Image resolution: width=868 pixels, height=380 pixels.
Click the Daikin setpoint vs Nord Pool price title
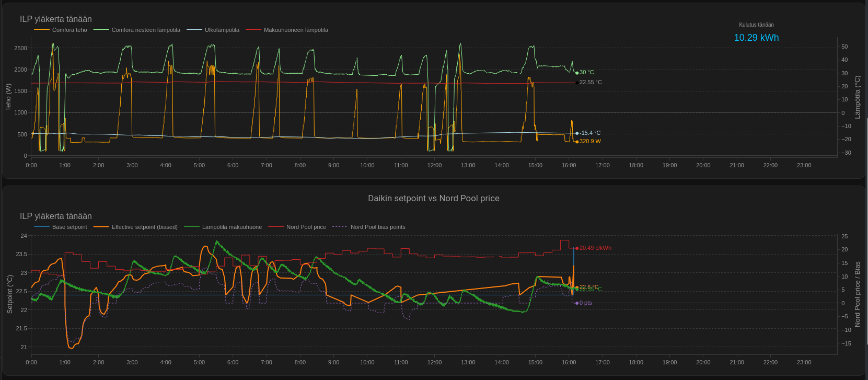pyautogui.click(x=434, y=199)
